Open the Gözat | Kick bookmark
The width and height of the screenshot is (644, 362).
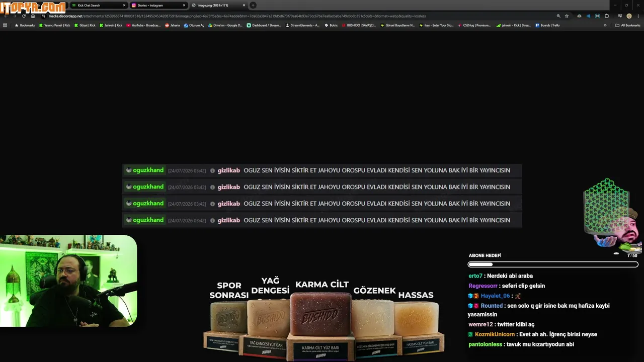pos(85,25)
